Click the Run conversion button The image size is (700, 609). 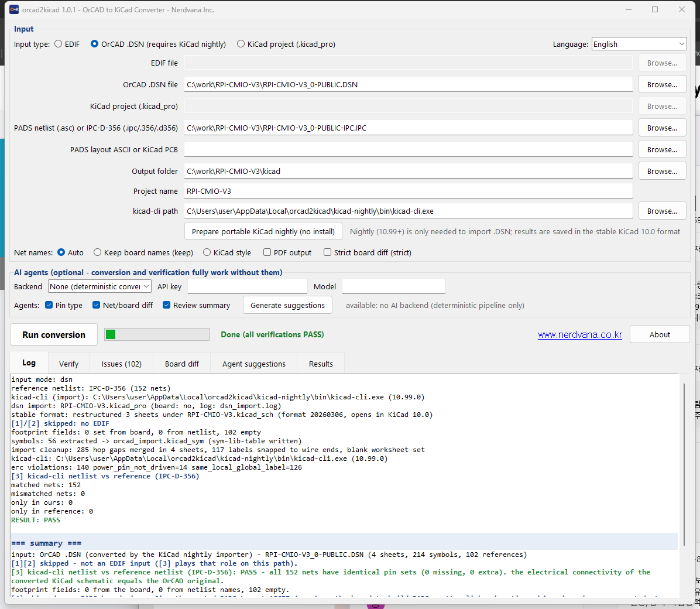pyautogui.click(x=54, y=335)
